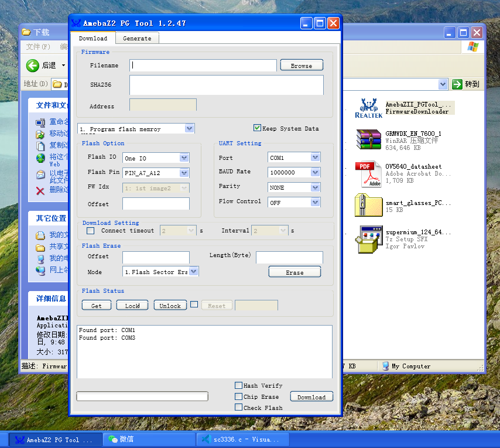The image size is (500, 448).
Task: Switch to the Generate tab
Action: click(137, 39)
